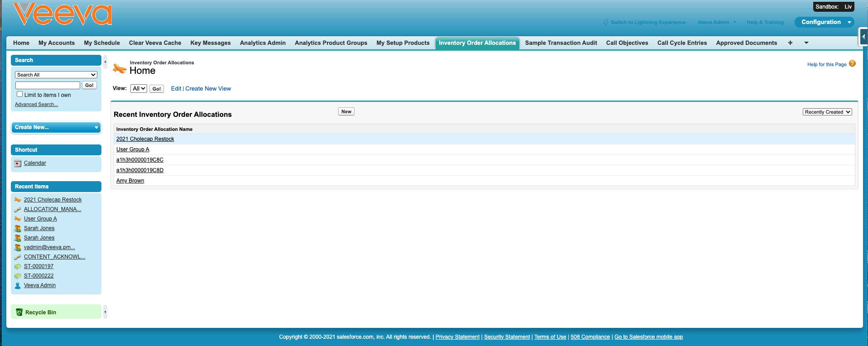Open the 2021 Cholecap Restock allocation link
Image resolution: width=868 pixels, height=346 pixels.
145,139
